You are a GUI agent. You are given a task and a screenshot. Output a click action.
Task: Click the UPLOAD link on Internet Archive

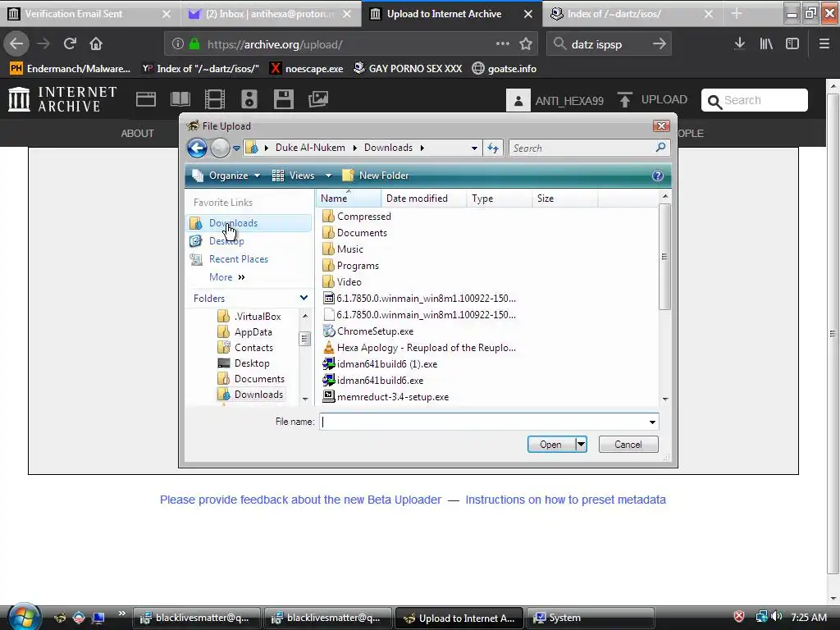point(652,99)
